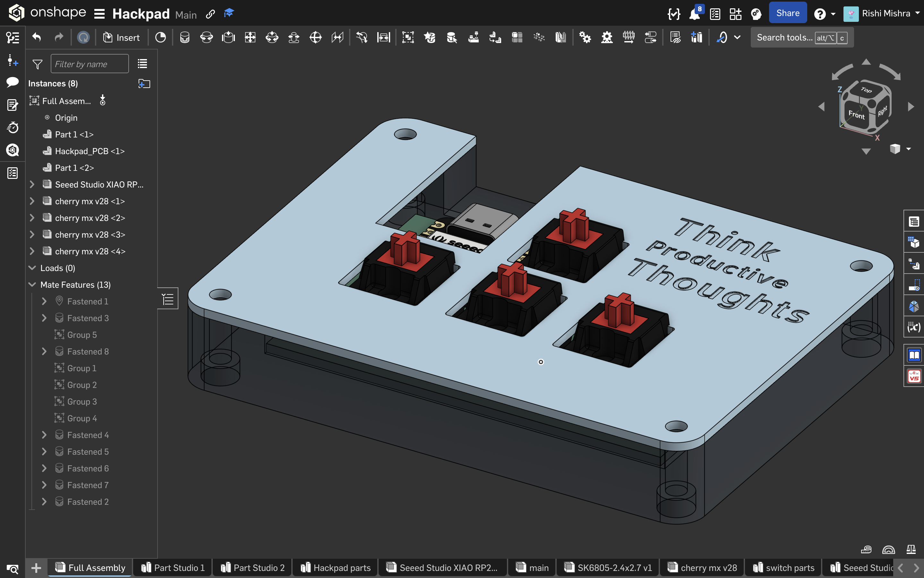This screenshot has height=578, width=924.
Task: Open the Bill of Materials panel icon
Action: (x=914, y=221)
